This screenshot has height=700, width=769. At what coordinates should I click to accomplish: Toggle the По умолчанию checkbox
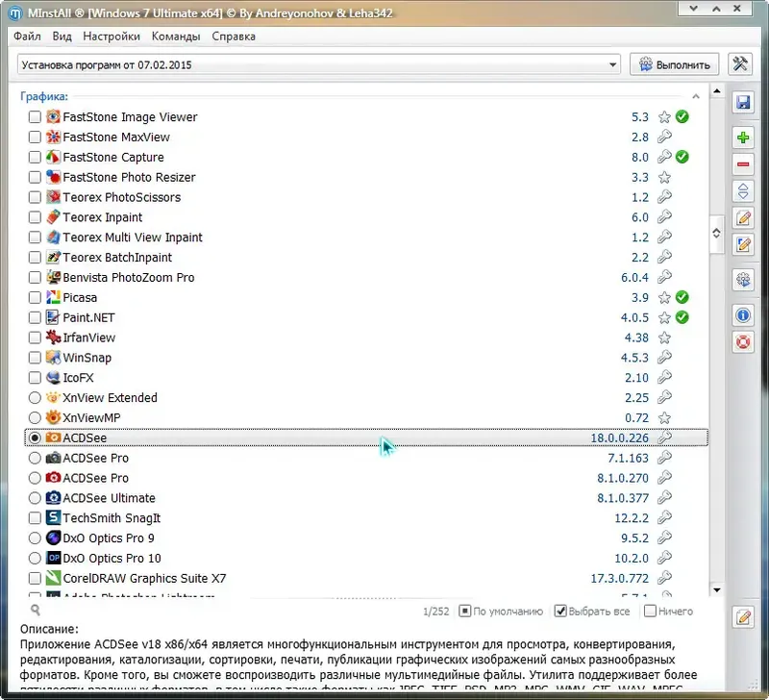[464, 611]
